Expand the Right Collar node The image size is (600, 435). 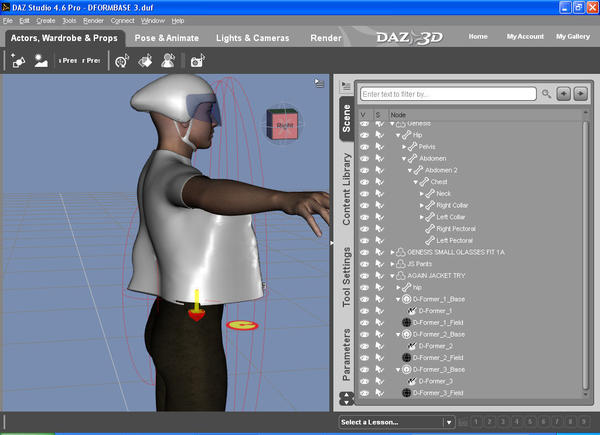click(x=422, y=205)
